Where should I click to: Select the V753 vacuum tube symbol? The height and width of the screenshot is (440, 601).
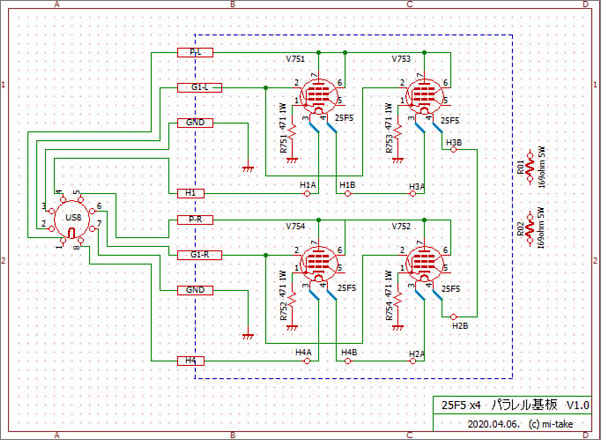coord(422,98)
